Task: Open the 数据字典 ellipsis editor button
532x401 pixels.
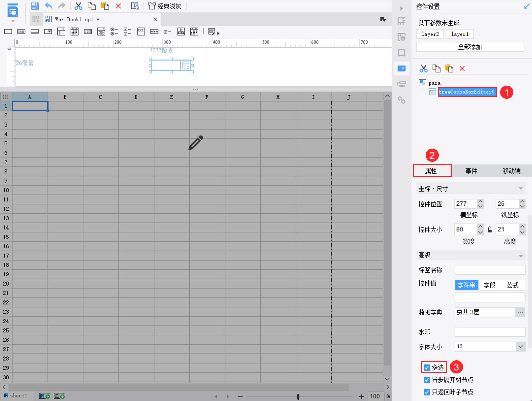Action: [520, 312]
